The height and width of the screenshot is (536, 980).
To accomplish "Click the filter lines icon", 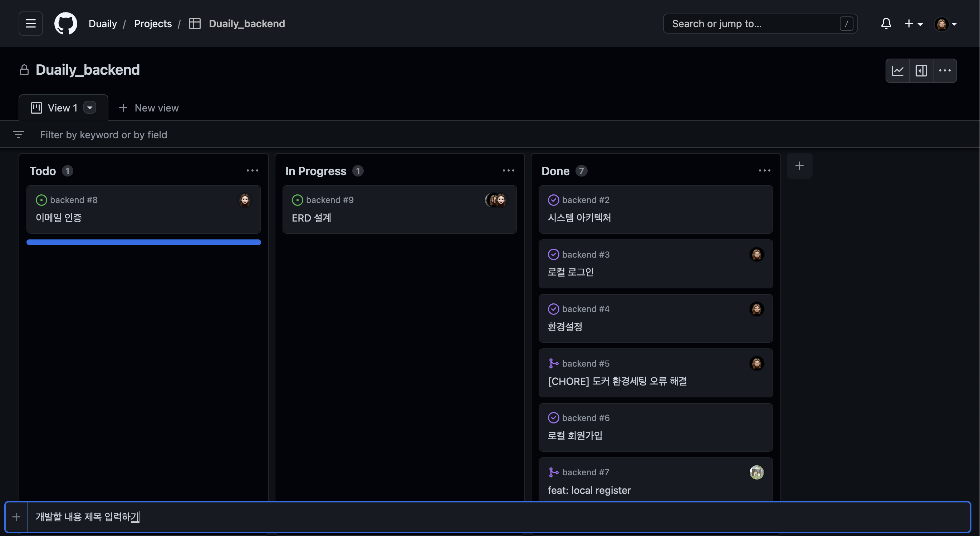I will (x=18, y=135).
